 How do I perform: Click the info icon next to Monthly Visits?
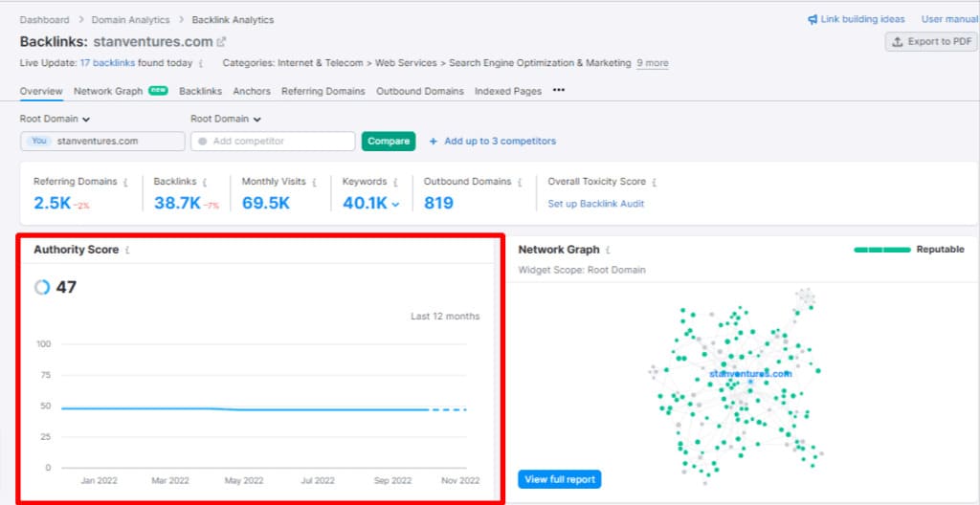pos(314,183)
